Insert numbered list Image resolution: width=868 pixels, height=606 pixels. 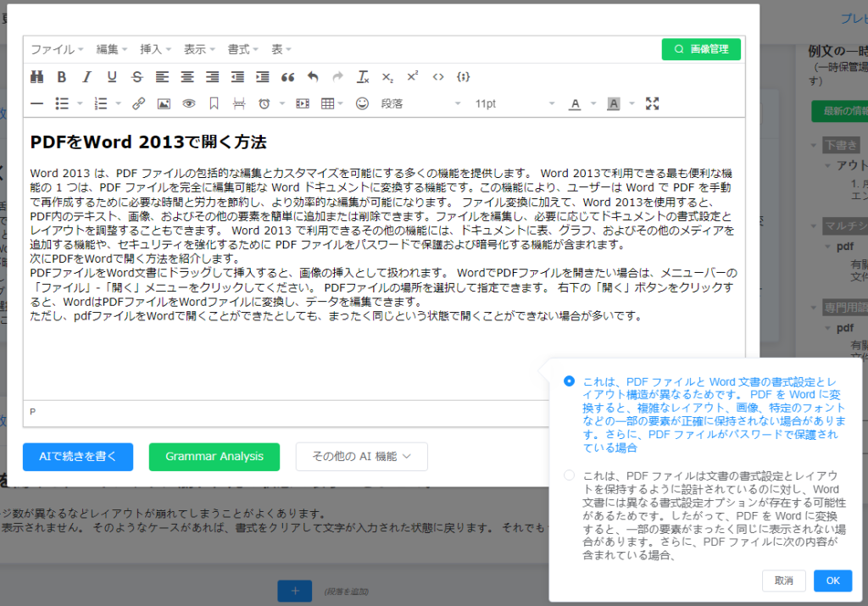point(101,103)
